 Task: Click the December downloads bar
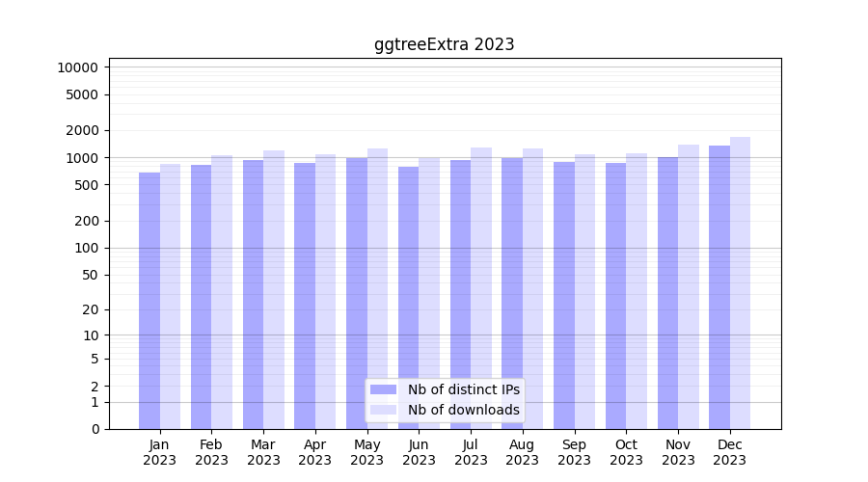coord(740,282)
